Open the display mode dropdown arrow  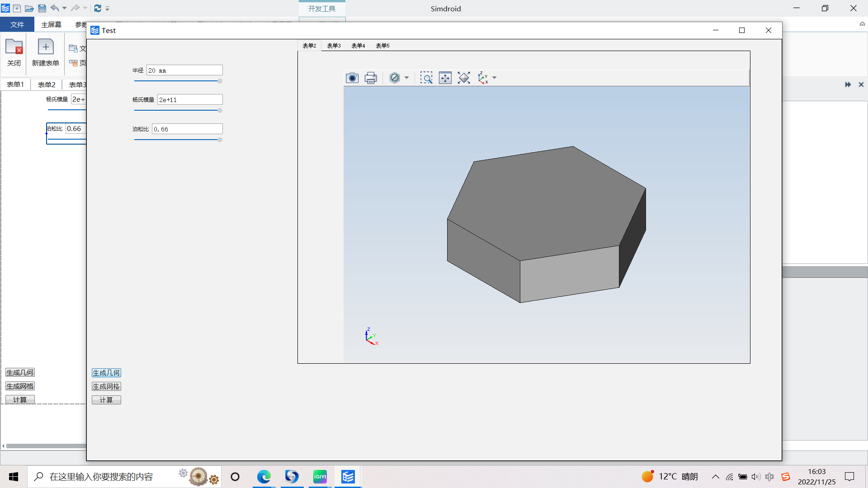coord(406,78)
